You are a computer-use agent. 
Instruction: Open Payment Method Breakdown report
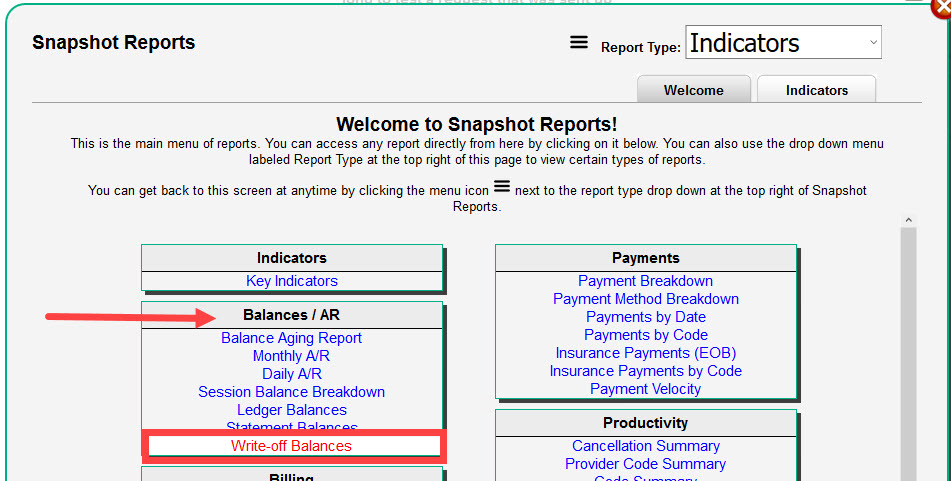(x=645, y=299)
